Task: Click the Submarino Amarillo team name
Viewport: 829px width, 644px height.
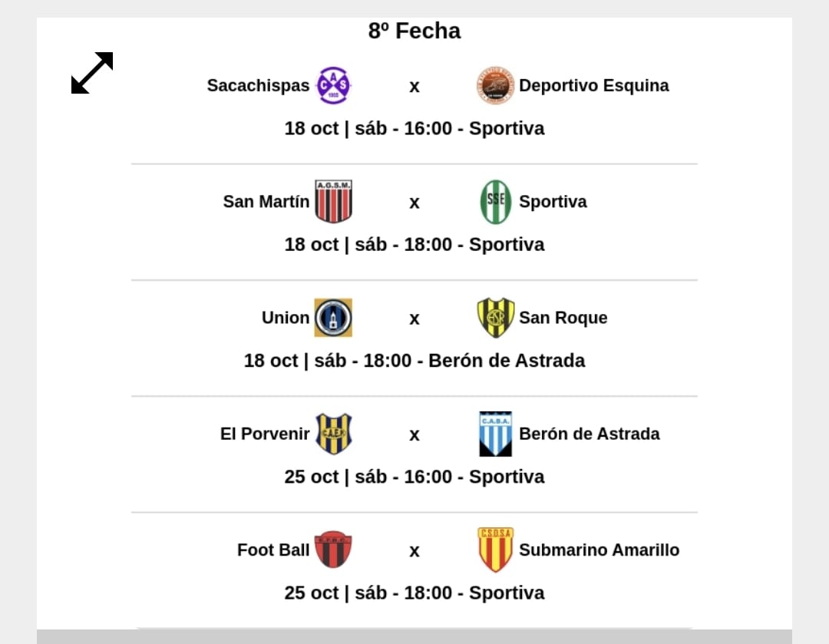Action: (599, 550)
